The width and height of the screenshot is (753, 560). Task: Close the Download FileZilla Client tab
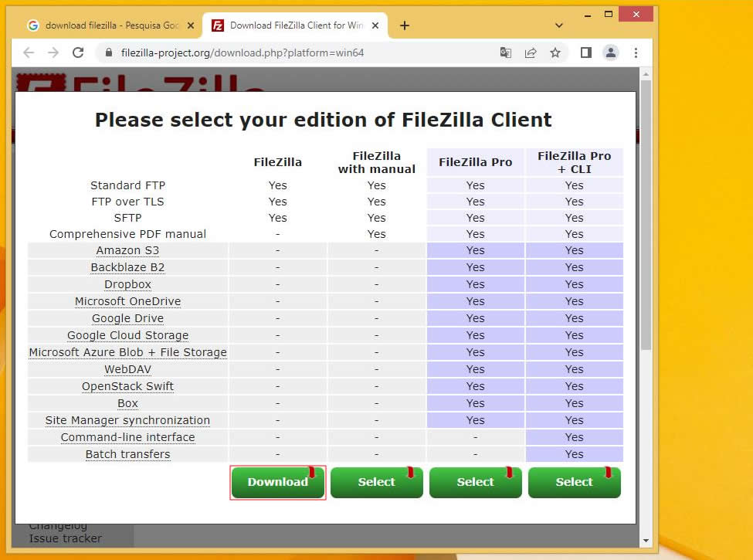coord(376,25)
